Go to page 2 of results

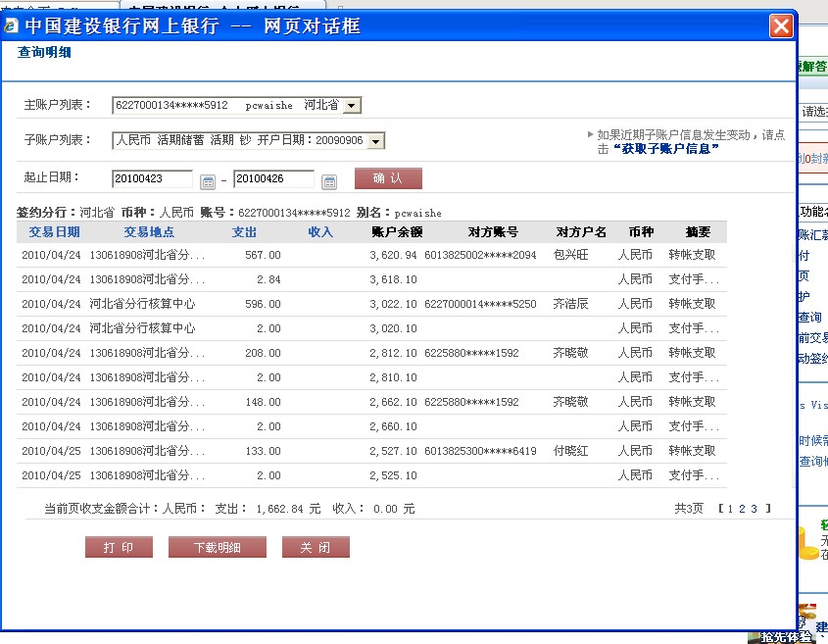[x=742, y=509]
